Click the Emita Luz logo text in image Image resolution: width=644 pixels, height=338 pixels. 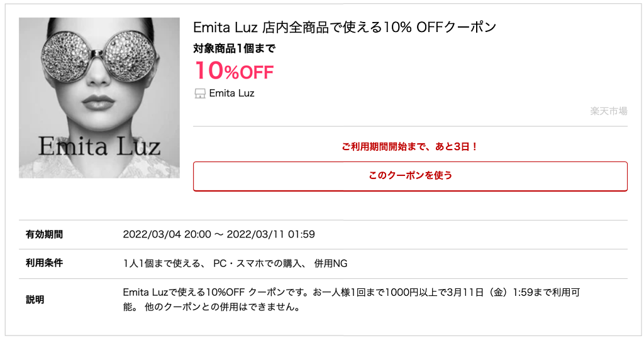point(99,144)
